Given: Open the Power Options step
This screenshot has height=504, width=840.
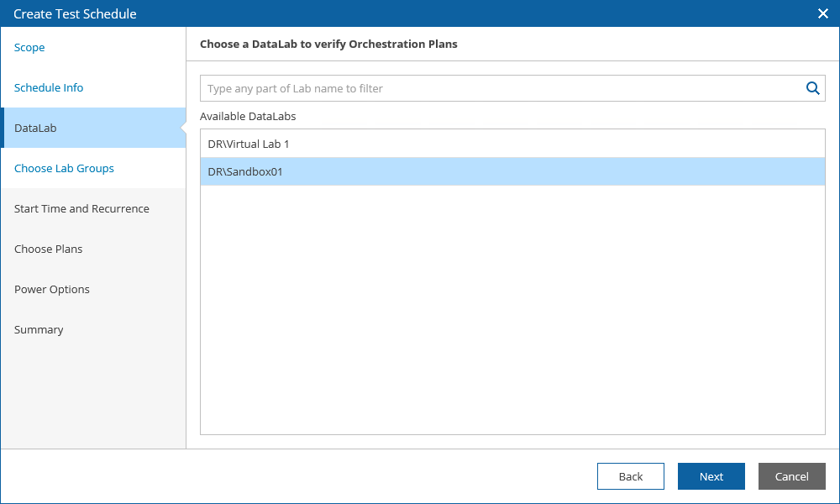Looking at the screenshot, I should click(52, 290).
